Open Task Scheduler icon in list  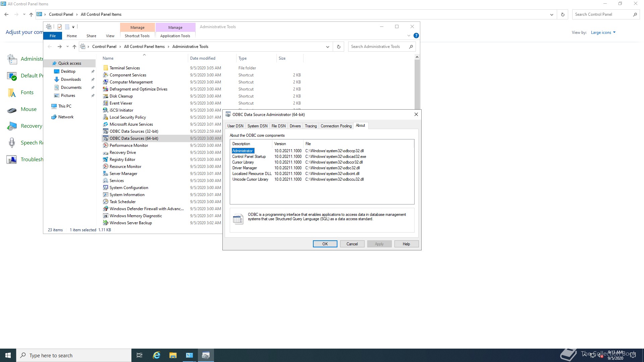pyautogui.click(x=105, y=202)
